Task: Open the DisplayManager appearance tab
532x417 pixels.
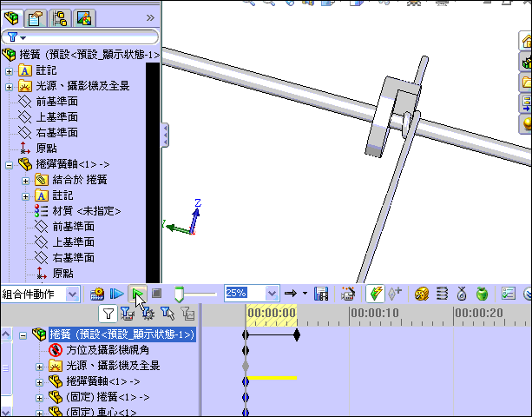Action: tap(84, 17)
